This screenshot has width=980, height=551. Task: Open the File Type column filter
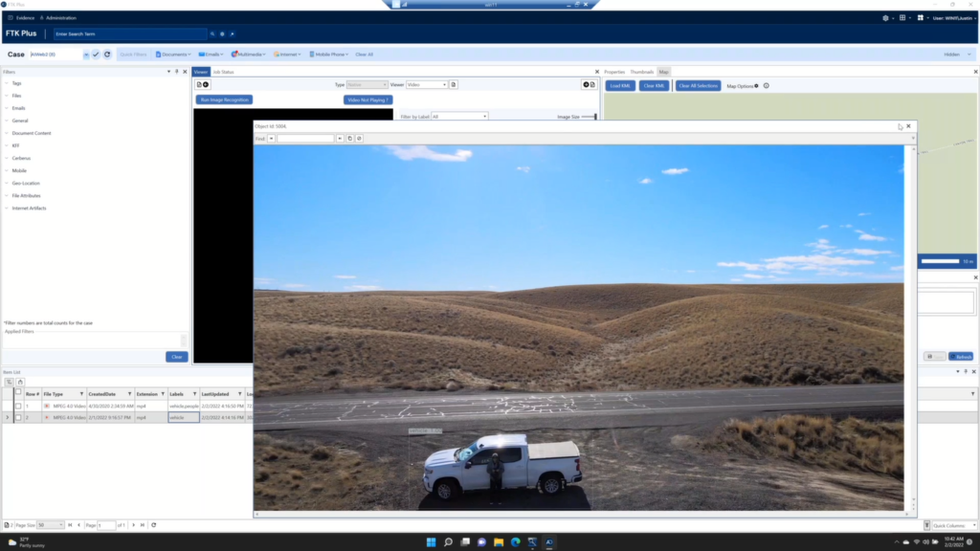point(82,394)
